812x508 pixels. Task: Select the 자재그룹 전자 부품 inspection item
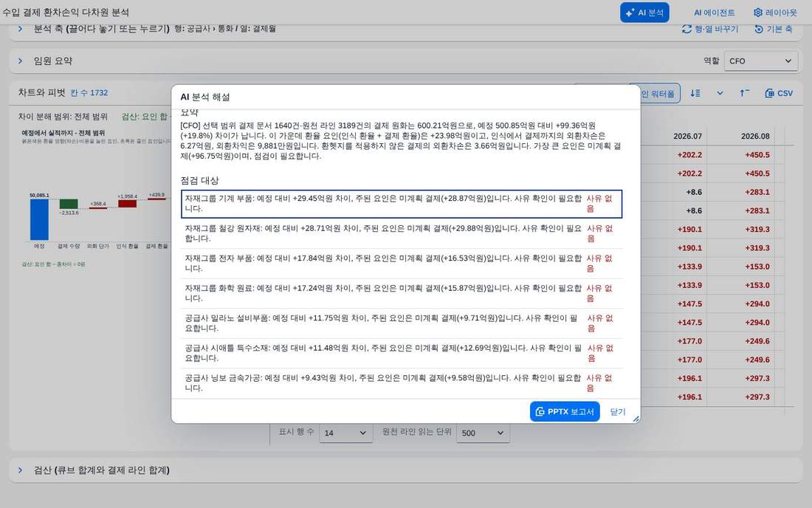tap(402, 263)
